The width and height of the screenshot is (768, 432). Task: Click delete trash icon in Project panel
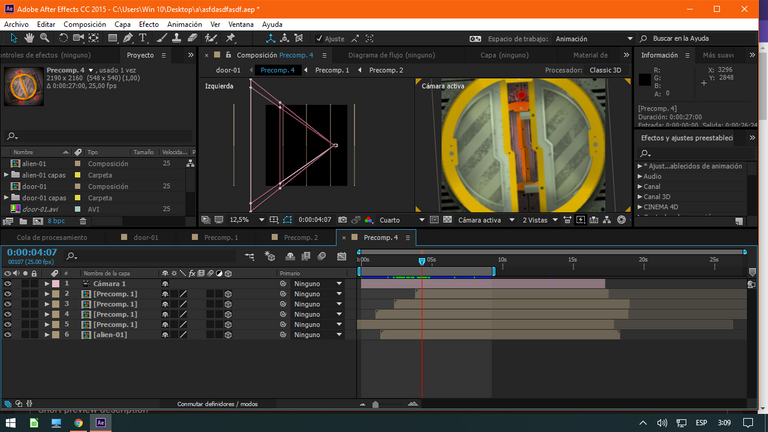[x=83, y=221]
